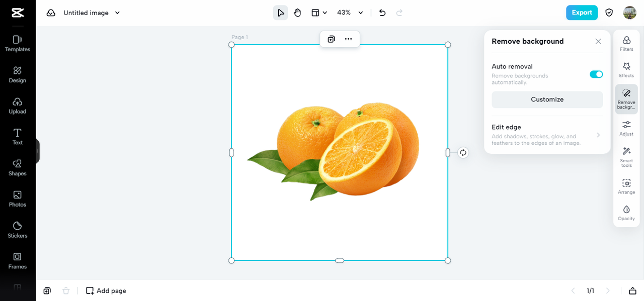Click the top-left corner resize handle

coord(231,45)
